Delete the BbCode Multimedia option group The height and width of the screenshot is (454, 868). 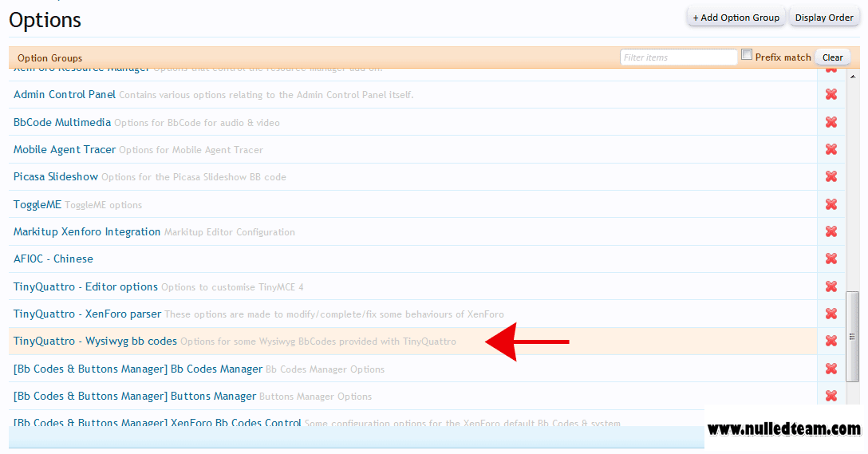coord(831,122)
